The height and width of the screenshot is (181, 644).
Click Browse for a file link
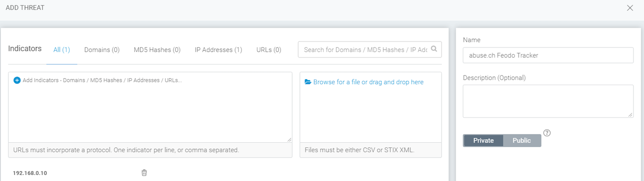click(x=368, y=82)
